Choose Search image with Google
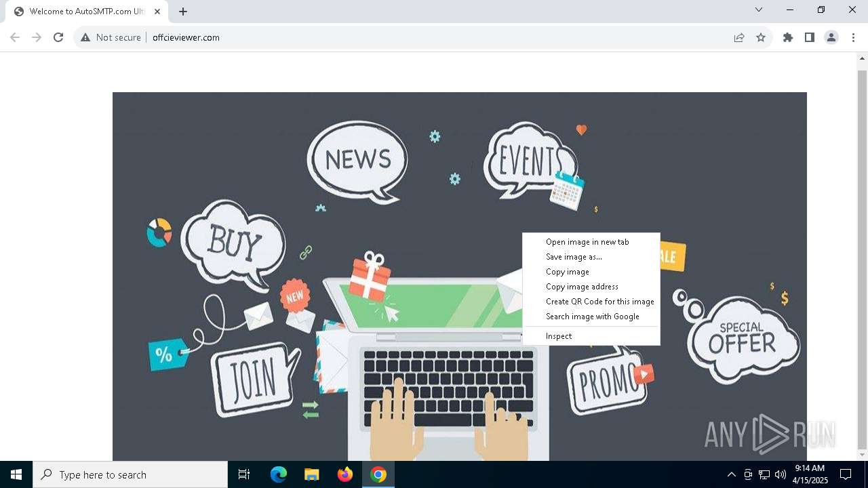Screen dimensions: 868x488 click(591, 317)
